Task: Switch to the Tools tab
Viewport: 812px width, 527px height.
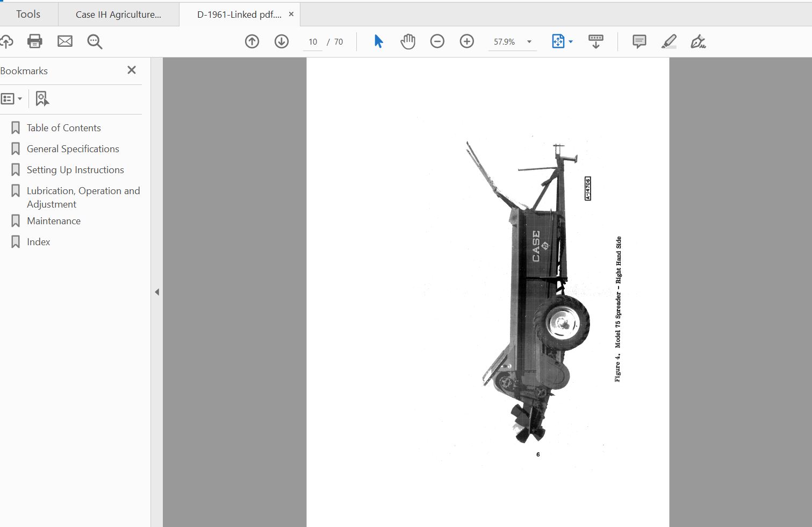Action: [x=28, y=15]
